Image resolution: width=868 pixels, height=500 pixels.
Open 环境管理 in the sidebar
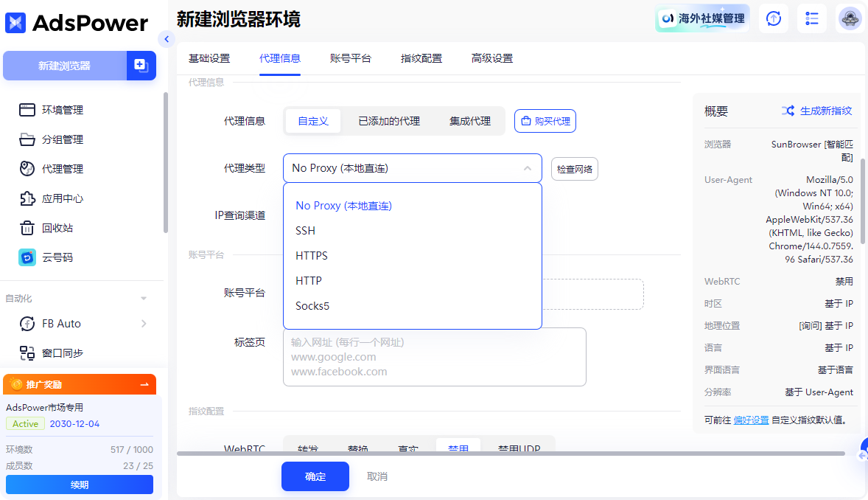click(x=62, y=110)
